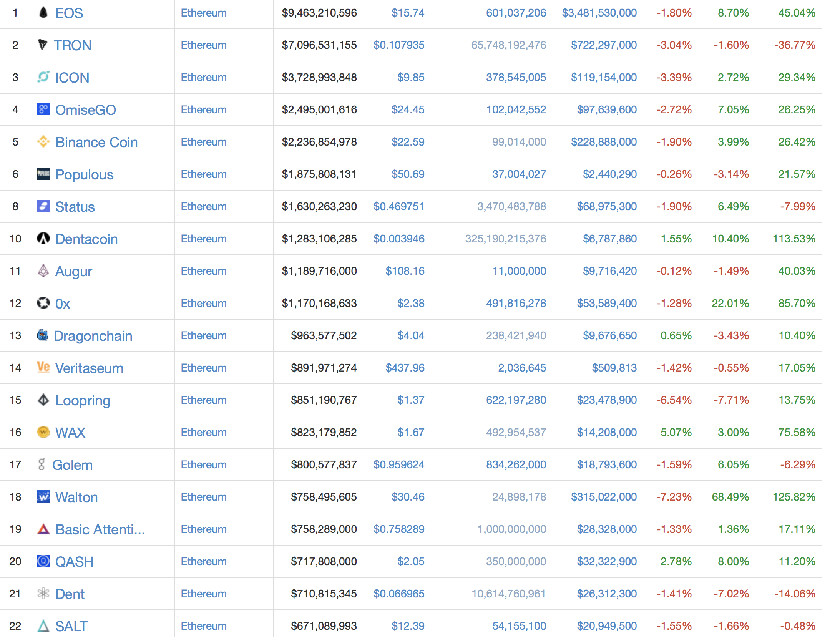Image resolution: width=840 pixels, height=637 pixels.
Task: Click the OmiseGO logo icon
Action: click(x=43, y=109)
